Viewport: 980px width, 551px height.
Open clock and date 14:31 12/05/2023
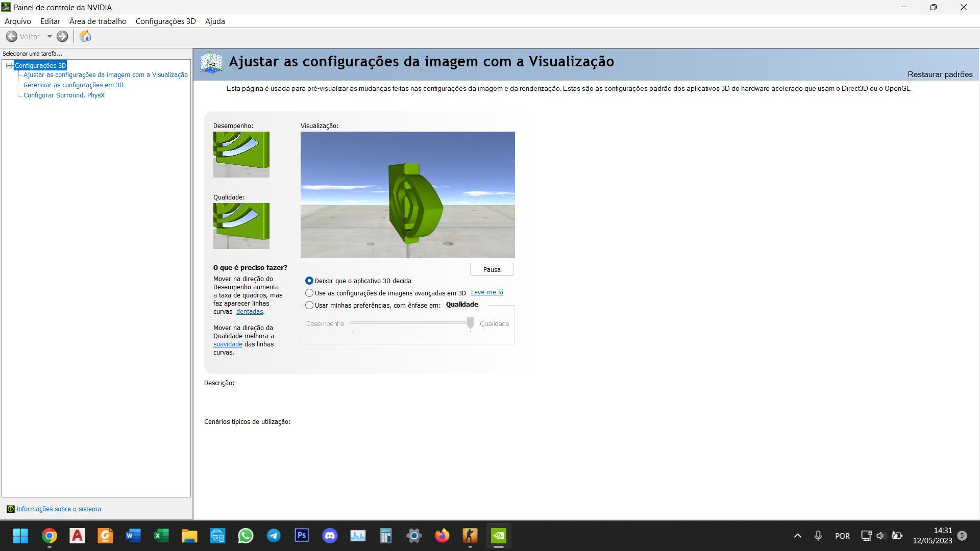click(933, 536)
